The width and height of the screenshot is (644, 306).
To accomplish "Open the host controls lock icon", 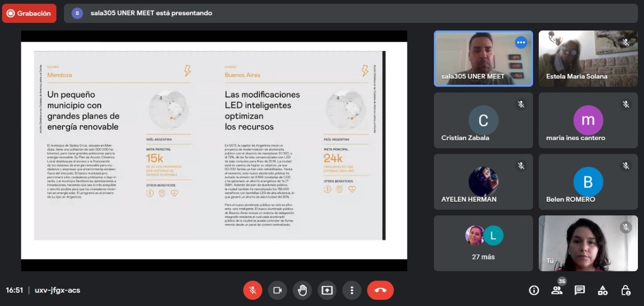I will point(626,290).
